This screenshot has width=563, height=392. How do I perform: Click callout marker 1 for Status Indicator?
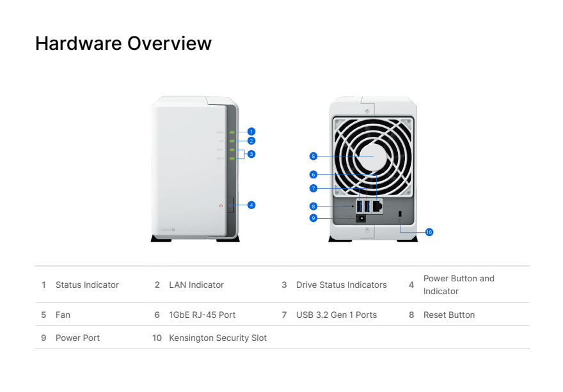[x=251, y=132]
